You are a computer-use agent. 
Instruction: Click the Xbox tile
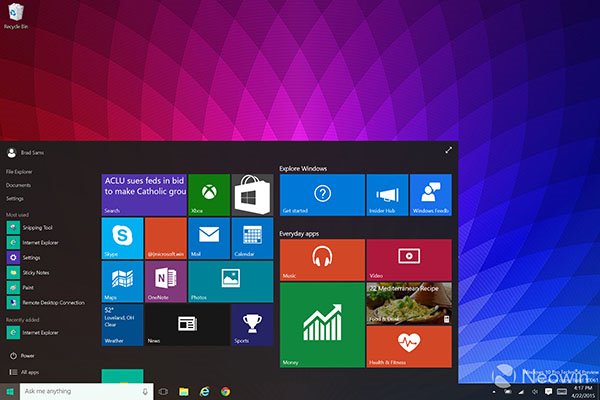tap(209, 195)
